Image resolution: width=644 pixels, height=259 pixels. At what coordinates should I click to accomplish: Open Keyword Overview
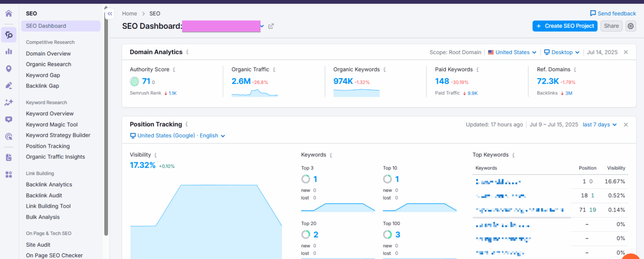pos(50,113)
